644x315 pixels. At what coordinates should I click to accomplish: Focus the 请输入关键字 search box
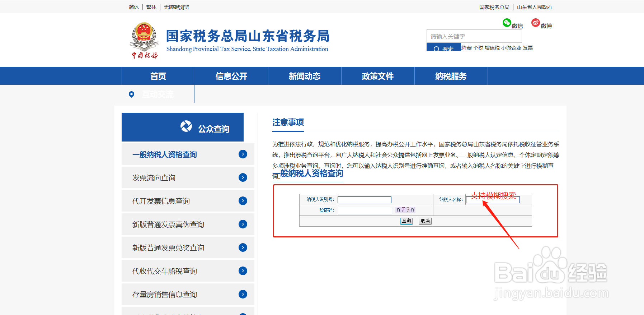(x=474, y=36)
